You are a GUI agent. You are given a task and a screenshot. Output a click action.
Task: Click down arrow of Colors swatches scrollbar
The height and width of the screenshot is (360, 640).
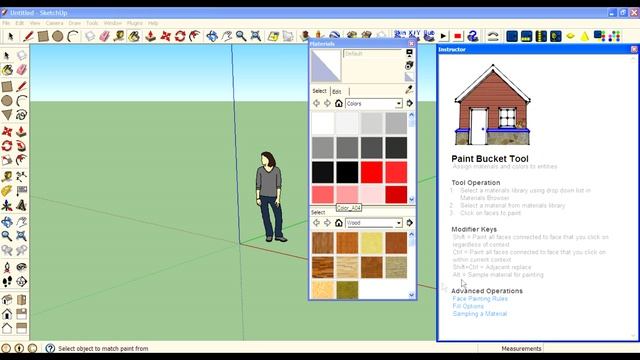tap(411, 200)
